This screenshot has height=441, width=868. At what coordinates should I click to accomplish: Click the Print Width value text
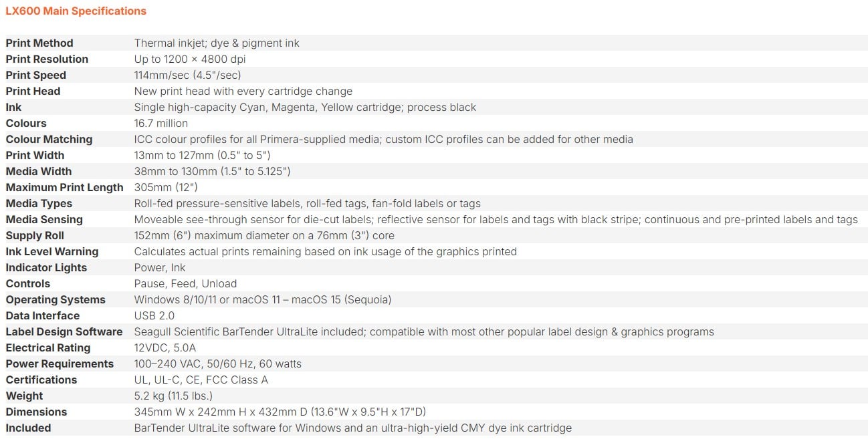pos(202,155)
